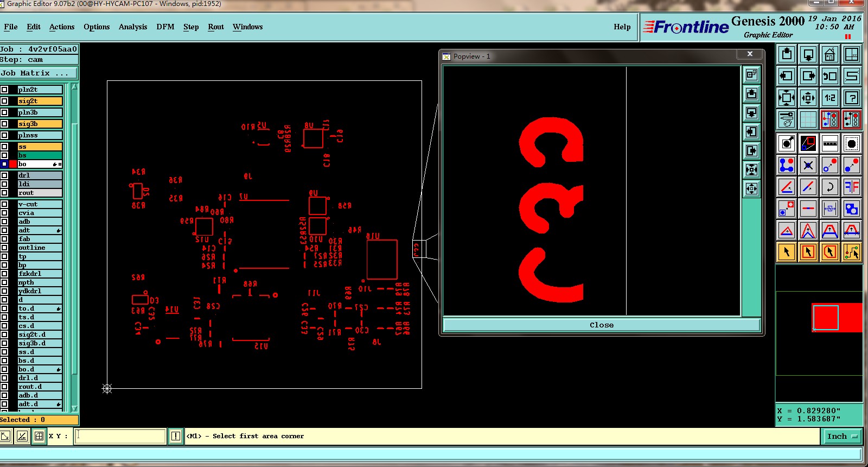
Task: Toggle the ss layer checkbox
Action: [4, 147]
